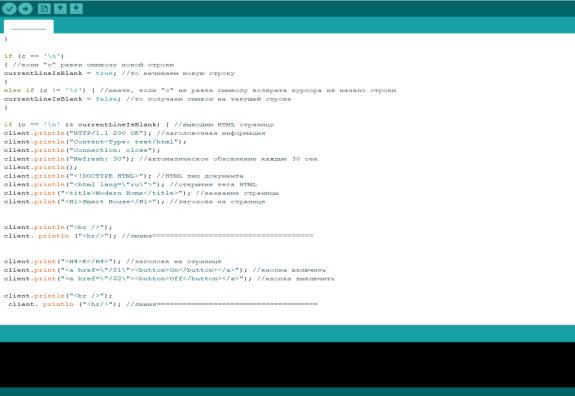Screen dimensions: 575x396
Task: Click the <H1>Smart House</H1> line
Action: [x=134, y=201]
